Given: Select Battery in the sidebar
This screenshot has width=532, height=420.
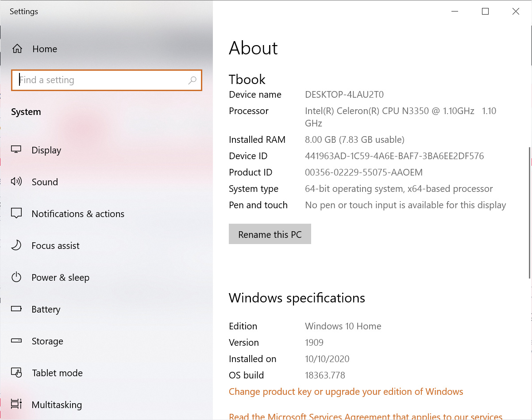Looking at the screenshot, I should point(106,309).
